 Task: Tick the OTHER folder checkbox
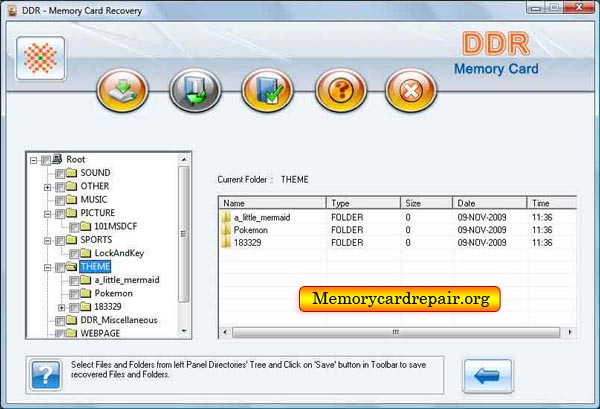coord(60,187)
